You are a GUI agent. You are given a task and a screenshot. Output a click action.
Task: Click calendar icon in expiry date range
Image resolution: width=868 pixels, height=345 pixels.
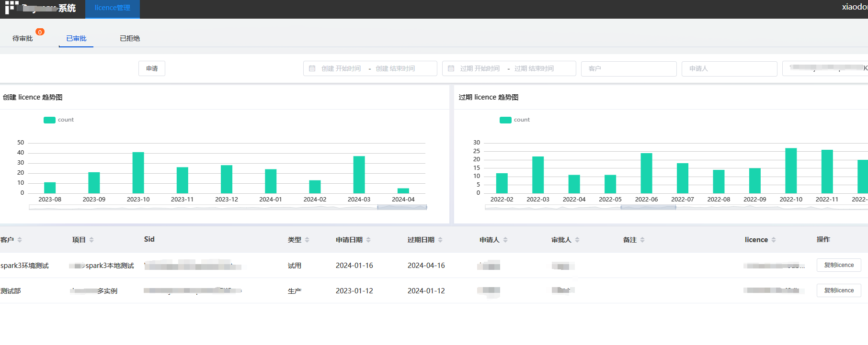click(451, 68)
